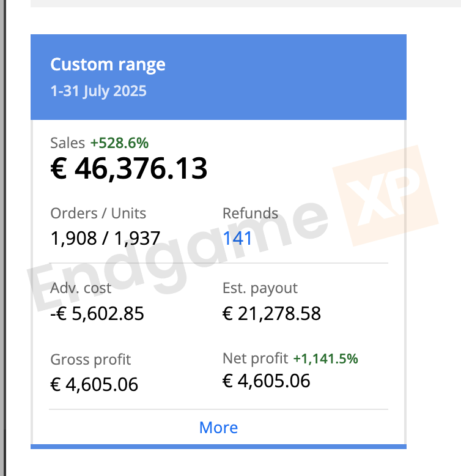Select the amount under Gross profit
Screen dimensions: 461x476
[x=94, y=384]
